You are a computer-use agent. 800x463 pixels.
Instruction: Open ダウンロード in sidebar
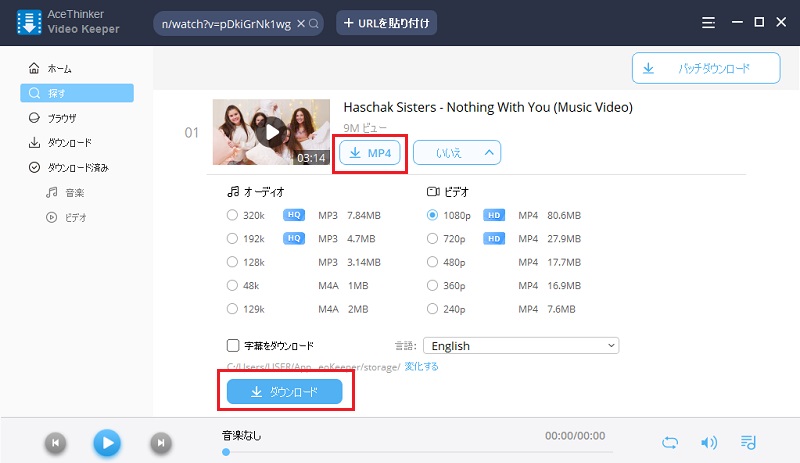click(77, 142)
